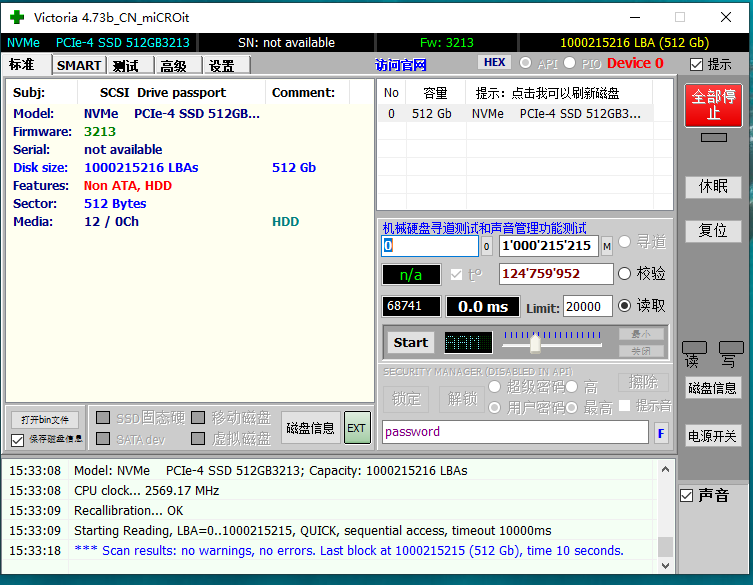Click the 打开bin文件 button
Screen dimensions: 753x585
[45, 420]
